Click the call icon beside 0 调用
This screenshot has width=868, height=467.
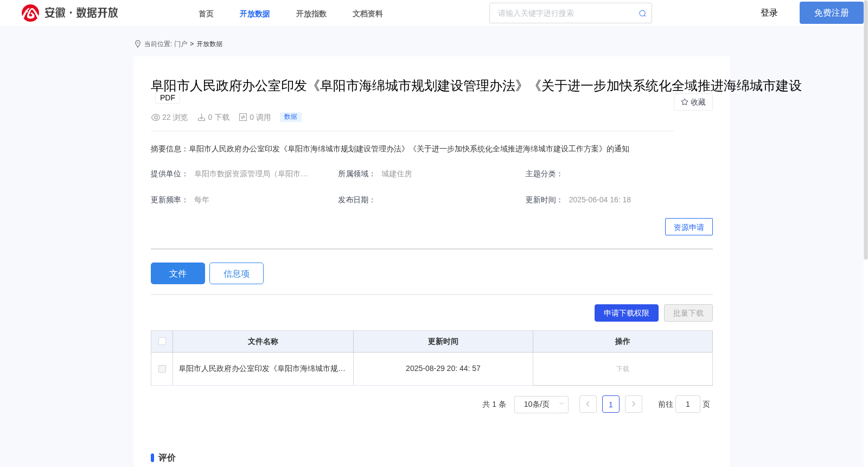point(243,117)
